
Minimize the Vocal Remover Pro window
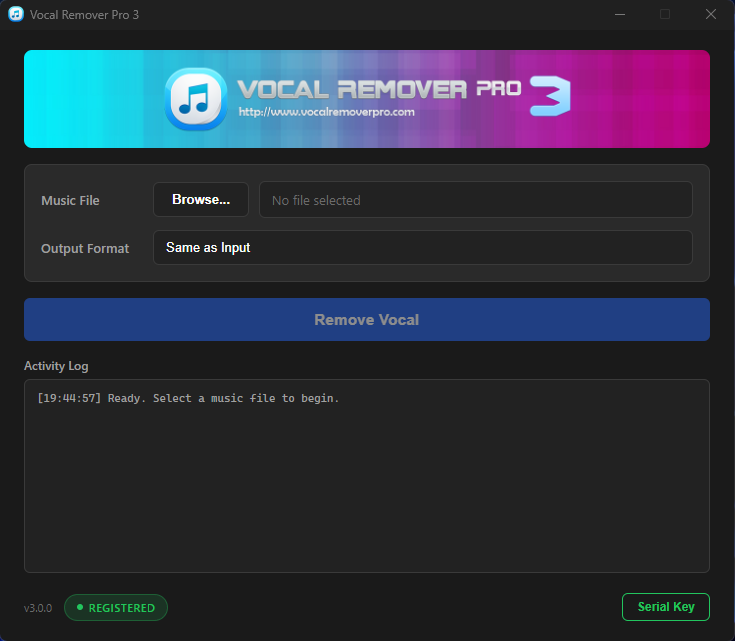[620, 15]
